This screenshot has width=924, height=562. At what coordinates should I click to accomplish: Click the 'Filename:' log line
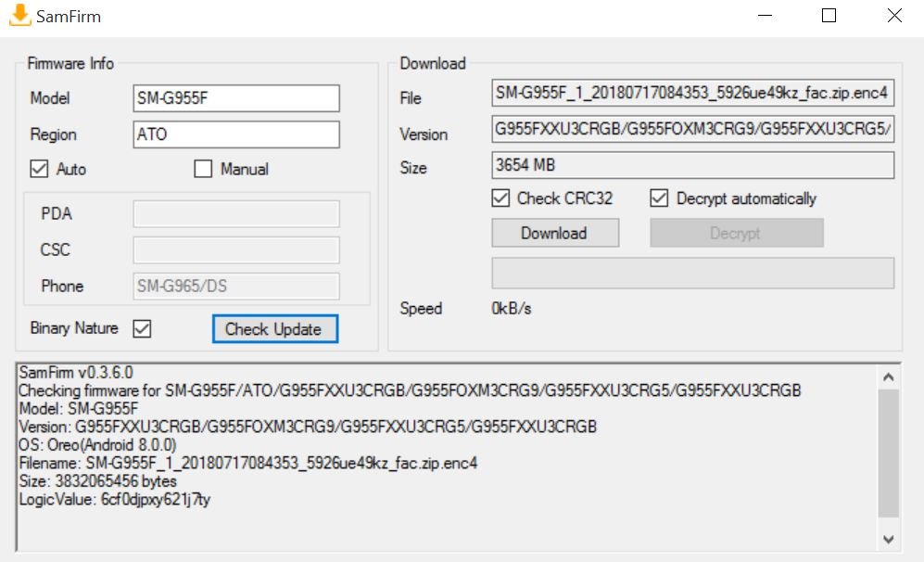[x=248, y=463]
